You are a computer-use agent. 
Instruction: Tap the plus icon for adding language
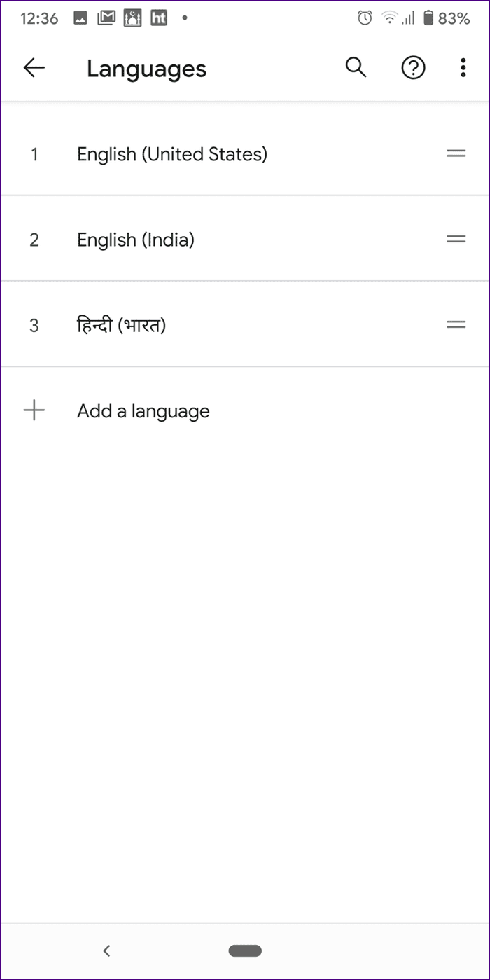[34, 410]
